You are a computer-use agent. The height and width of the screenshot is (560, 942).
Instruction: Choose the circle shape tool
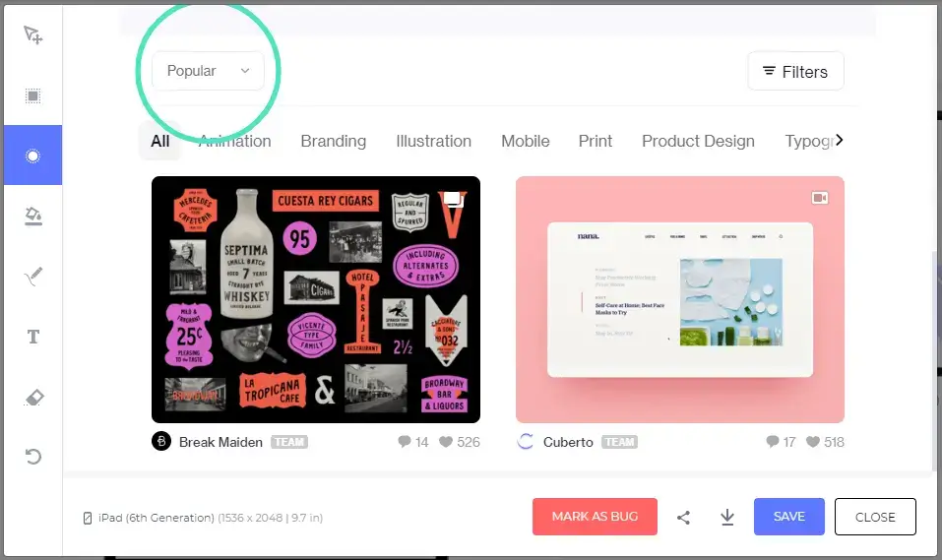pyautogui.click(x=33, y=156)
